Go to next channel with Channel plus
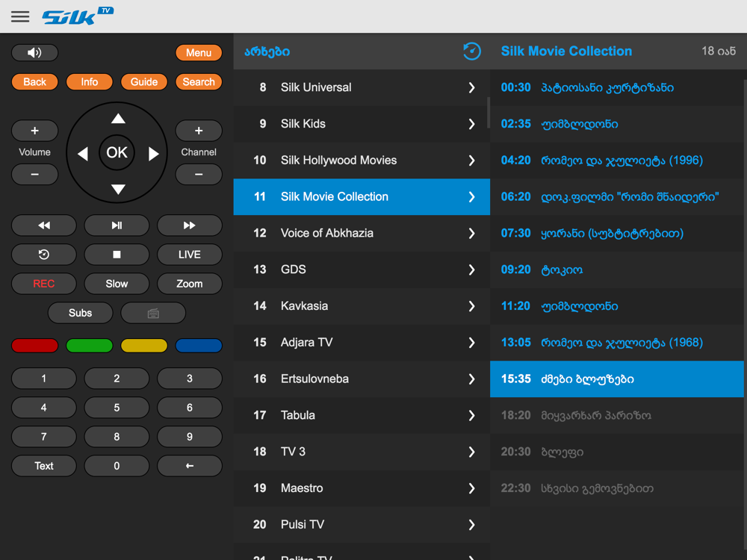The height and width of the screenshot is (560, 747). pyautogui.click(x=199, y=131)
